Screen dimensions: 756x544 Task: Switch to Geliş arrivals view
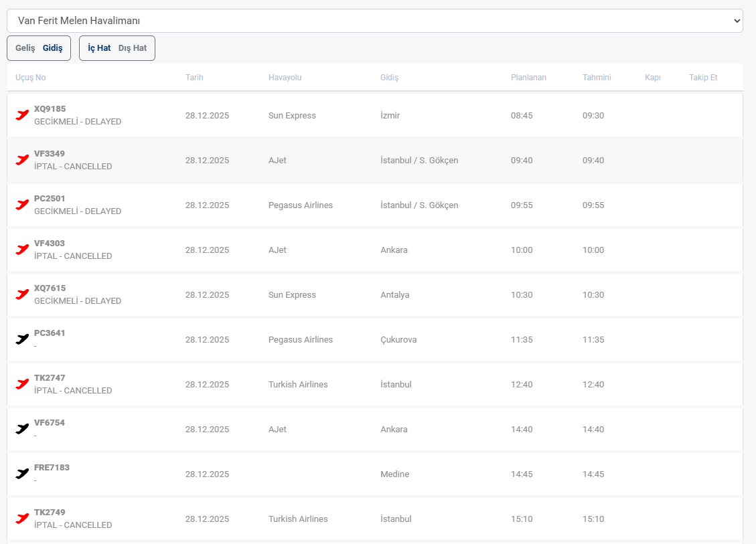click(25, 48)
